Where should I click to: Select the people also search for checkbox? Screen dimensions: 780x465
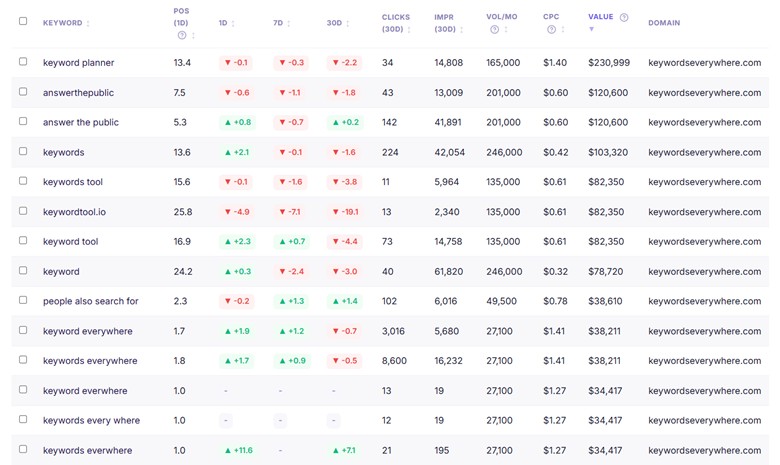click(23, 300)
